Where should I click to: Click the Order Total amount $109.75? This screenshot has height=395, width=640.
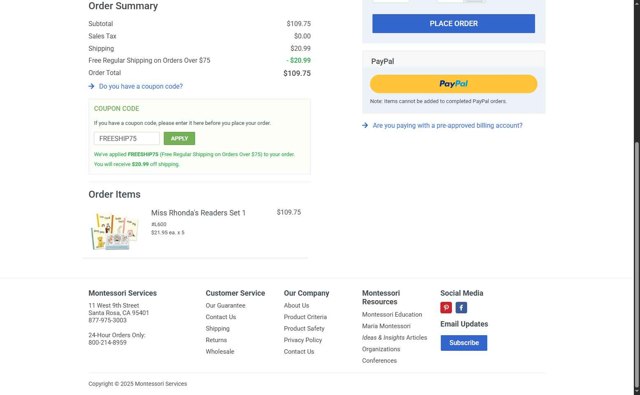(297, 73)
